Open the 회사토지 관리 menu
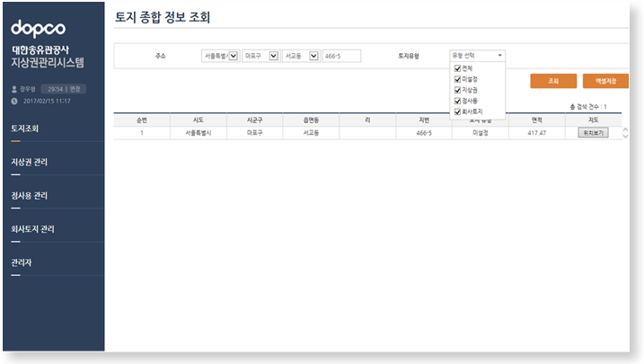This screenshot has width=644, height=364. (x=32, y=229)
